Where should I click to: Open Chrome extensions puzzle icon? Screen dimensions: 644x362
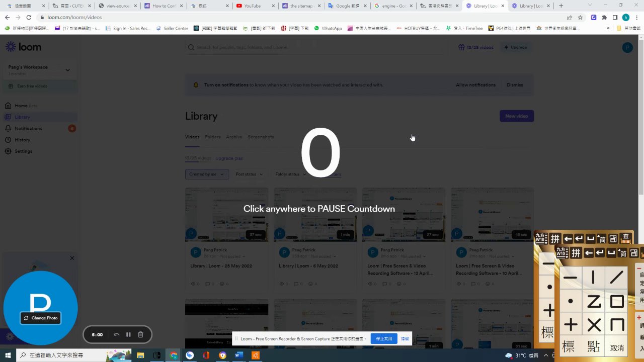tap(604, 17)
